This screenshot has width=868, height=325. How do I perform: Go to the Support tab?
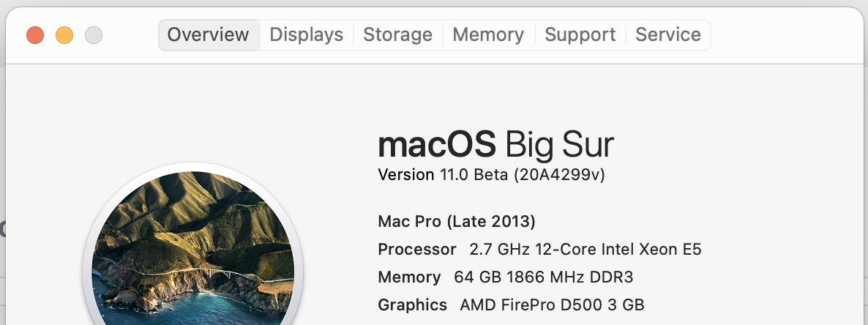pos(580,34)
